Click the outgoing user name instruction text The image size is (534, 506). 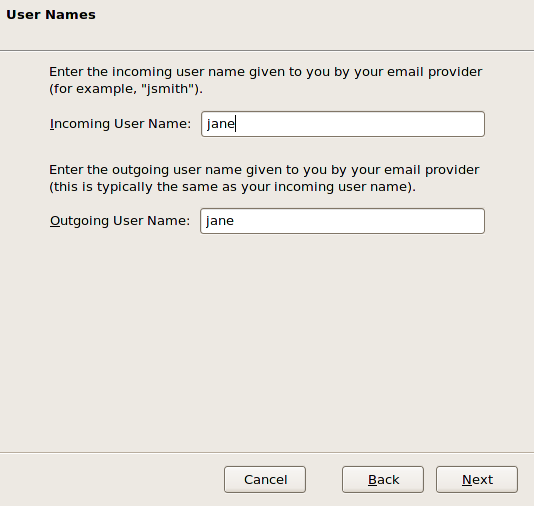coord(264,178)
